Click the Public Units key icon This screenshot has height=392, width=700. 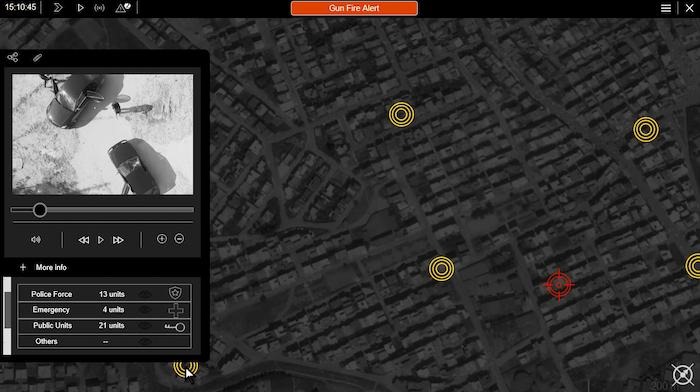point(175,327)
